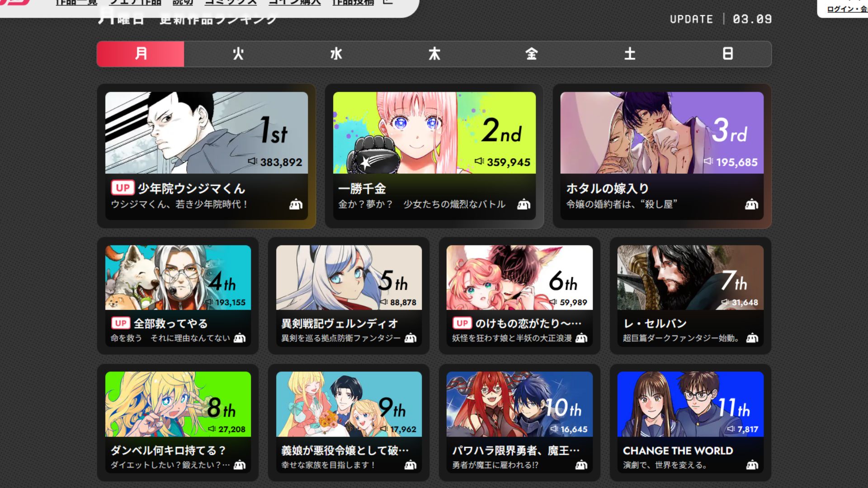The image size is (868, 488).
Task: Show the 日 (Sunday) ranking tab
Action: point(727,54)
